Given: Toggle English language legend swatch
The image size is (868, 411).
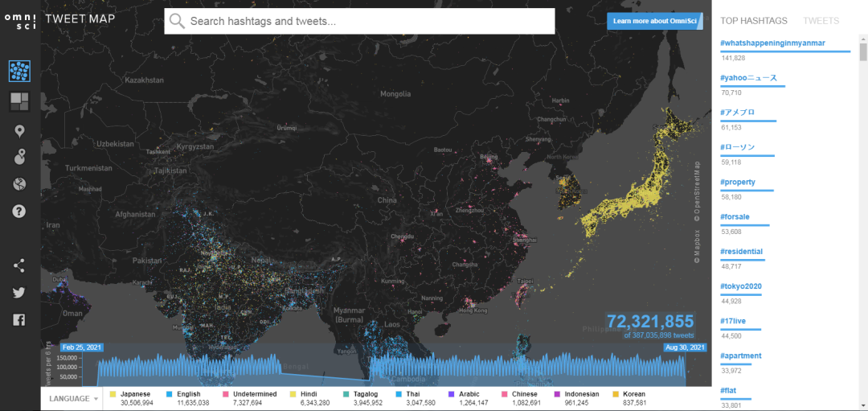Looking at the screenshot, I should click(169, 394).
